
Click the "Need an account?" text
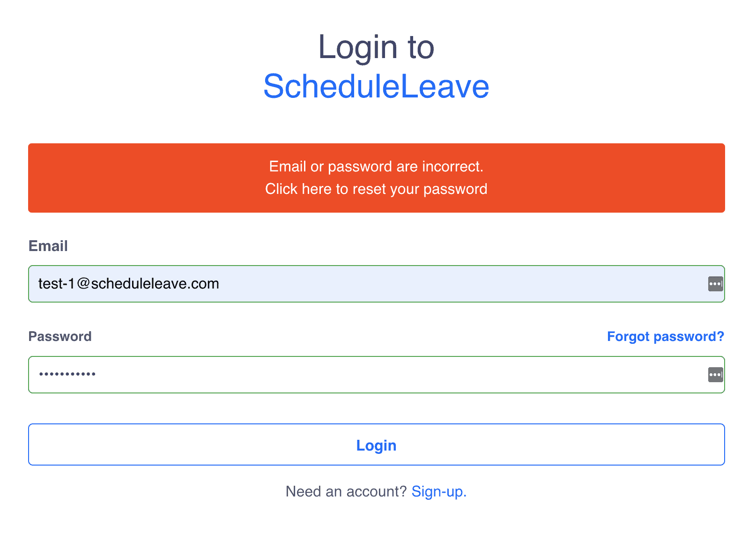tap(346, 491)
